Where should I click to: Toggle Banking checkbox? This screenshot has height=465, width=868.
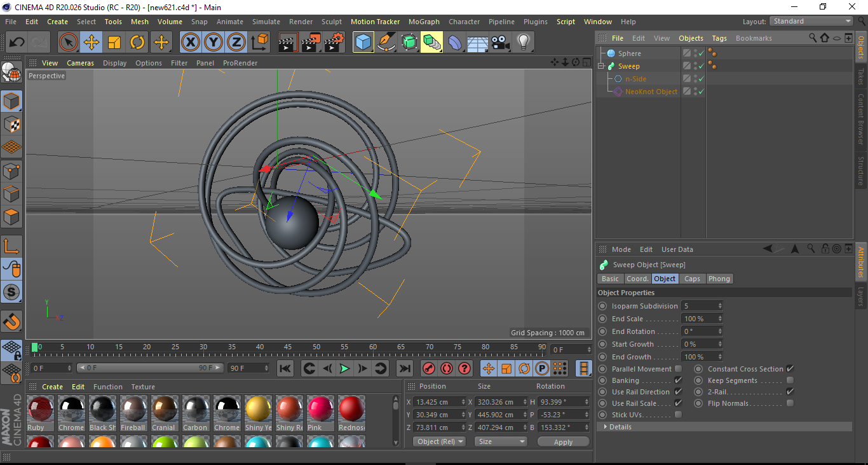click(x=678, y=380)
